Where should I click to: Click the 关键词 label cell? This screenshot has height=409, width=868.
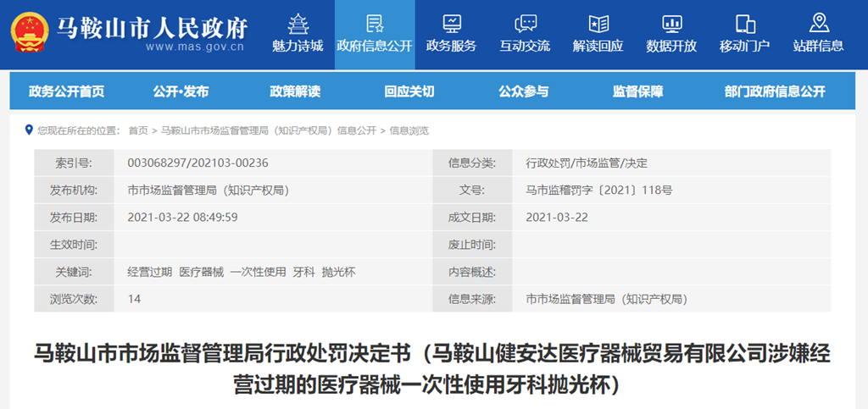click(x=75, y=272)
